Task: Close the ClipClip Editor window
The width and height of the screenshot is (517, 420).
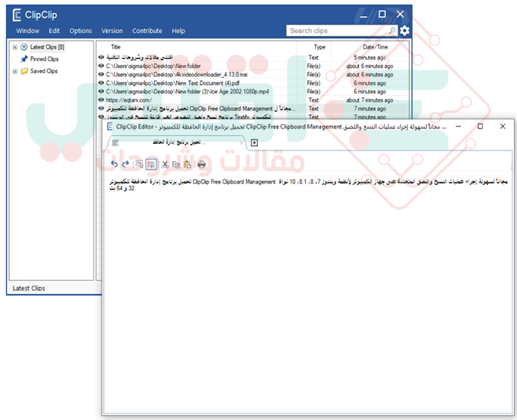Action: 502,126
